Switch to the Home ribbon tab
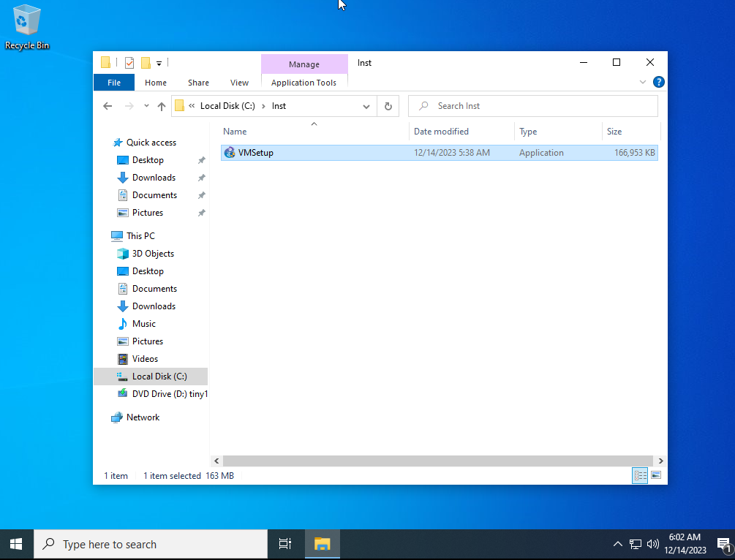The height and width of the screenshot is (560, 735). pyautogui.click(x=156, y=83)
